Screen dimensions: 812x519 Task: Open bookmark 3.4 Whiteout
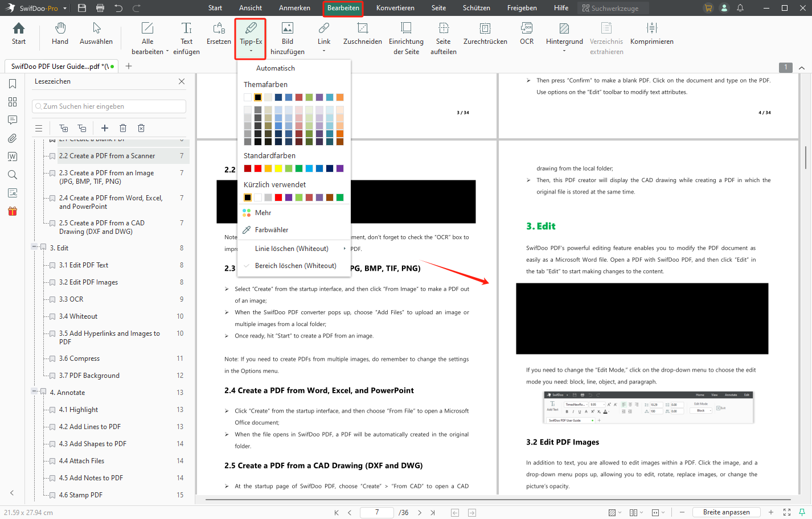78,316
